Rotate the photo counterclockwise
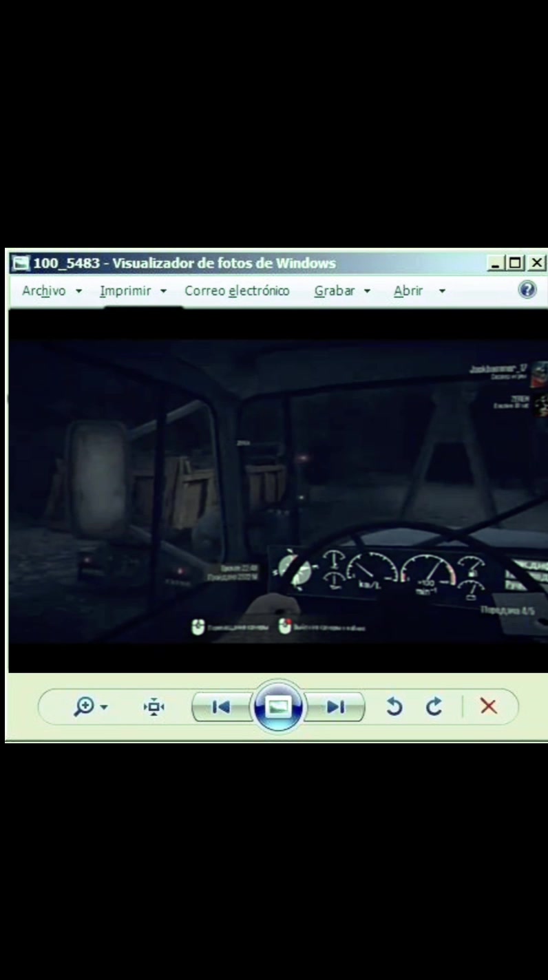 click(x=394, y=707)
